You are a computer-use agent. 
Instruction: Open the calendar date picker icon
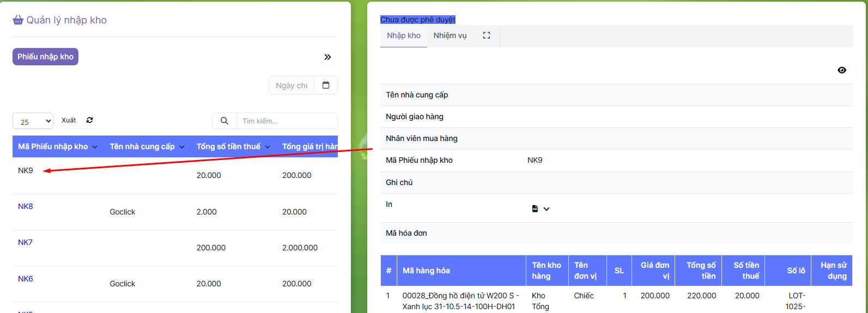(x=326, y=85)
